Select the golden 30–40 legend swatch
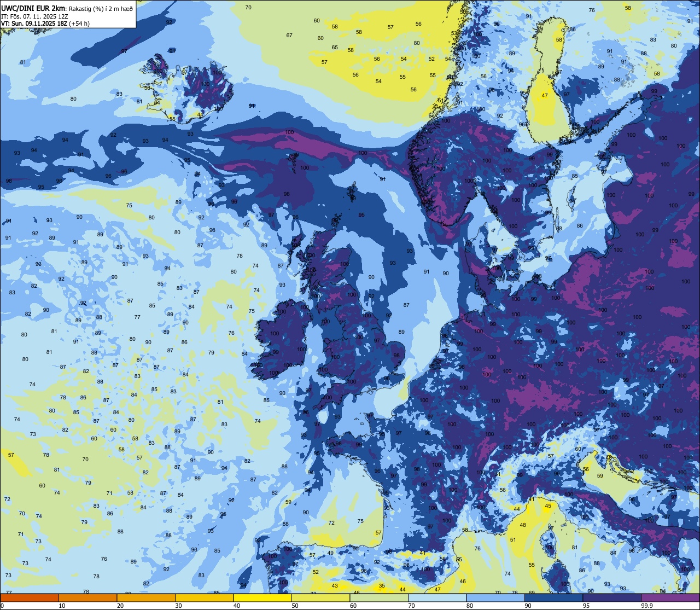The width and height of the screenshot is (700, 610). (204, 597)
